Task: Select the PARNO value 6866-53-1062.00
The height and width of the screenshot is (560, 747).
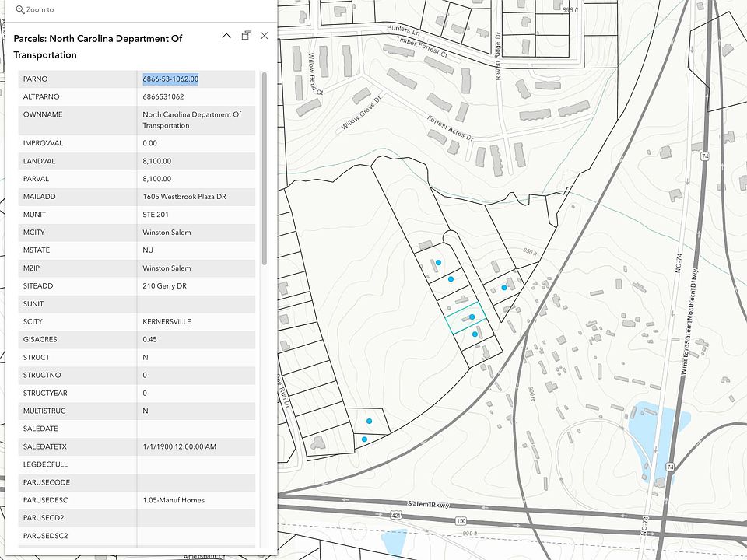Action: coord(170,79)
